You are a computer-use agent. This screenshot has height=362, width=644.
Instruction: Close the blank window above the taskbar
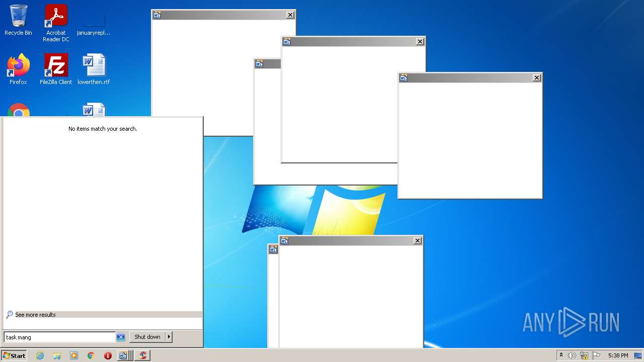pos(418,241)
